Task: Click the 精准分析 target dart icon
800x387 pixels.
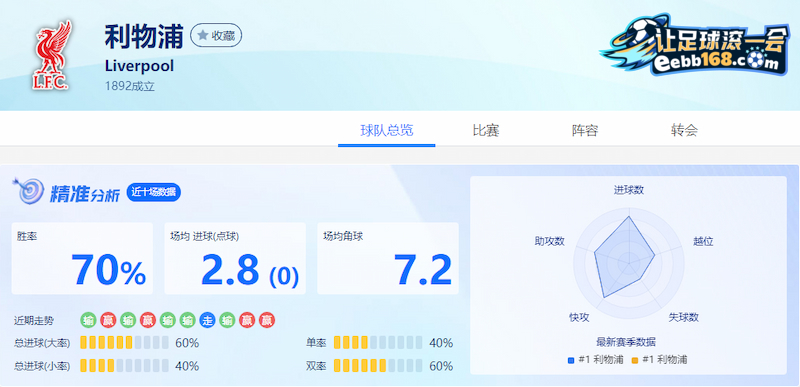Action: 28,191
